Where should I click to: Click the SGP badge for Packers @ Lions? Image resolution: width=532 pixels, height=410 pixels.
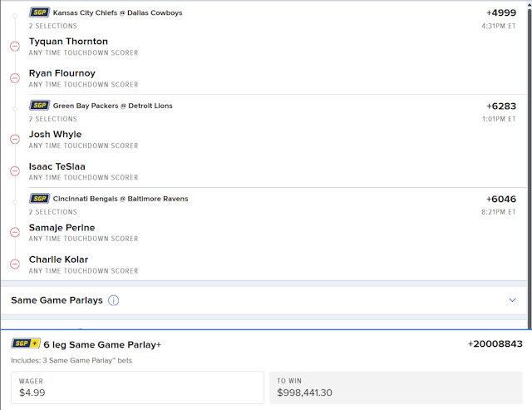point(39,106)
